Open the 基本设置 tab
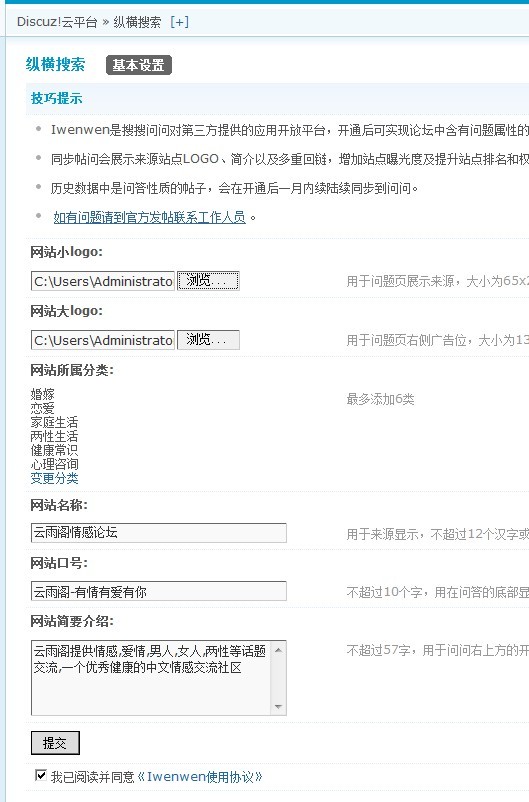529x802 pixels. [x=139, y=65]
